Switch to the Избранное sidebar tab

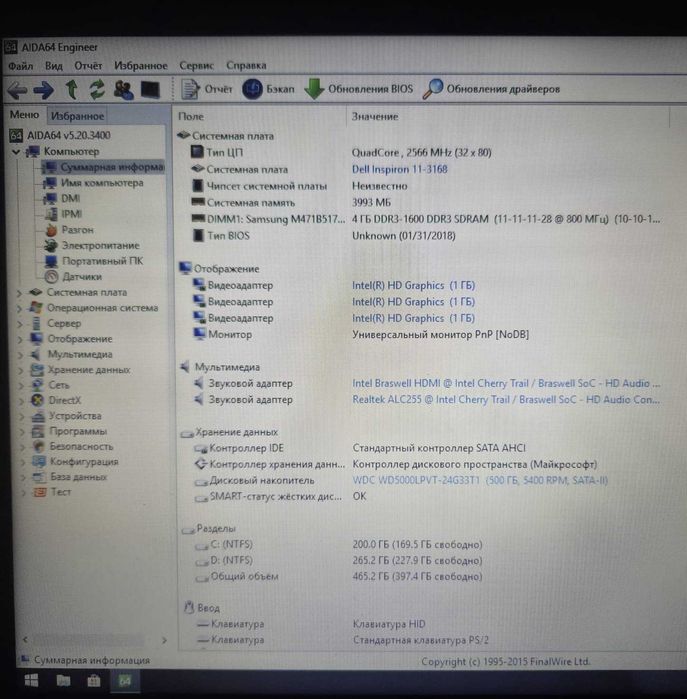[x=77, y=116]
